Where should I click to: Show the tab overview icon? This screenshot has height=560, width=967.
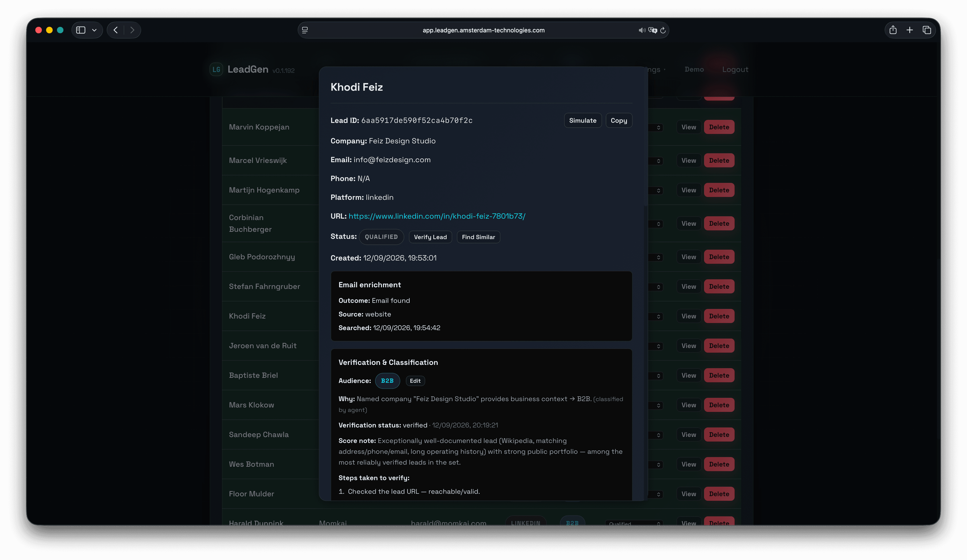[927, 30]
